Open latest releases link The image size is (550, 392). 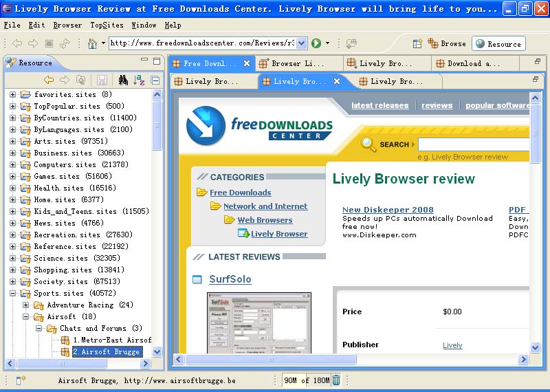pyautogui.click(x=380, y=105)
